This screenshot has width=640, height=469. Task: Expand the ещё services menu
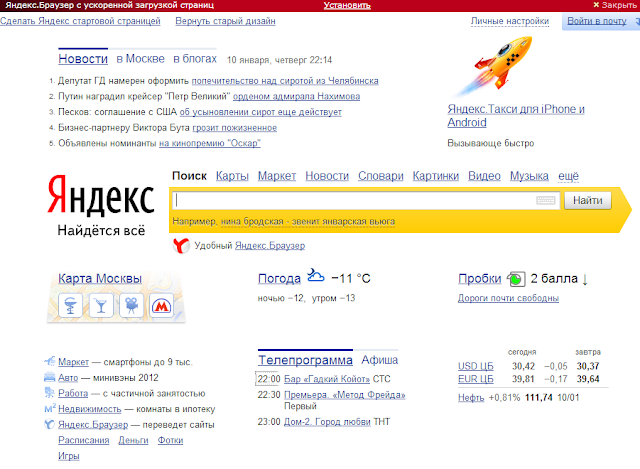tap(568, 176)
